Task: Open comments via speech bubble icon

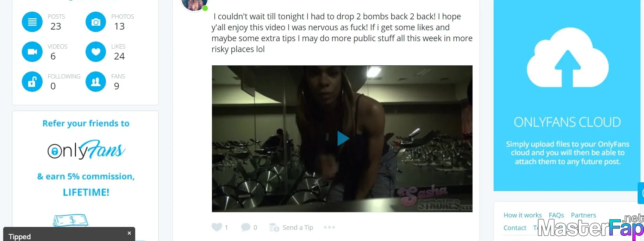Action: [245, 227]
